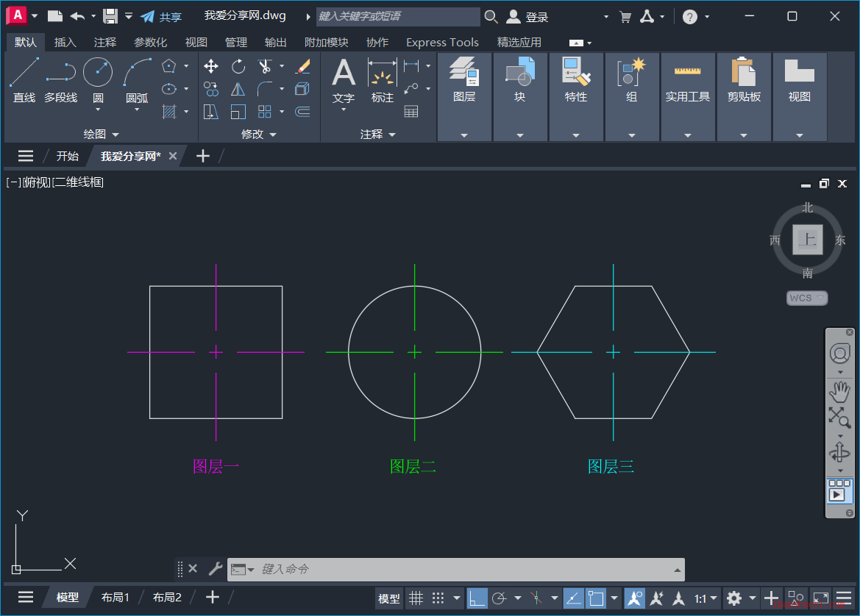Select the 圆弧 arc tool
860x616 pixels.
click(x=137, y=80)
